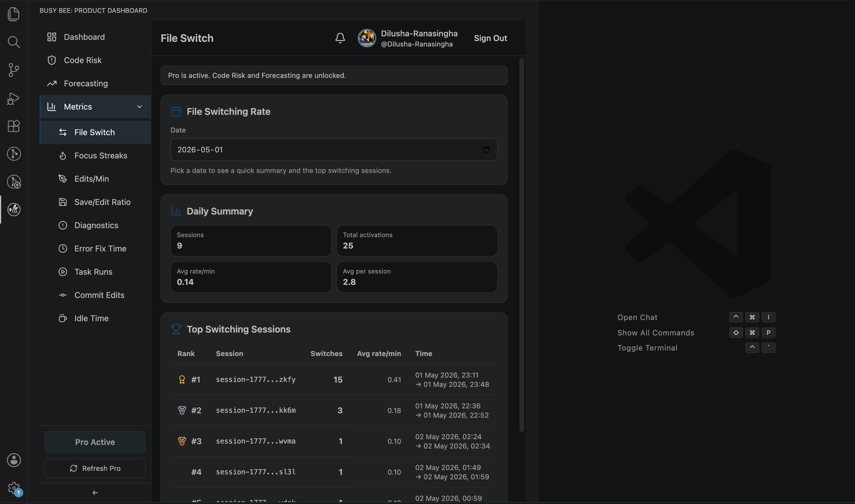Open the Commit Edits metric
The height and width of the screenshot is (504, 855).
[95, 295]
